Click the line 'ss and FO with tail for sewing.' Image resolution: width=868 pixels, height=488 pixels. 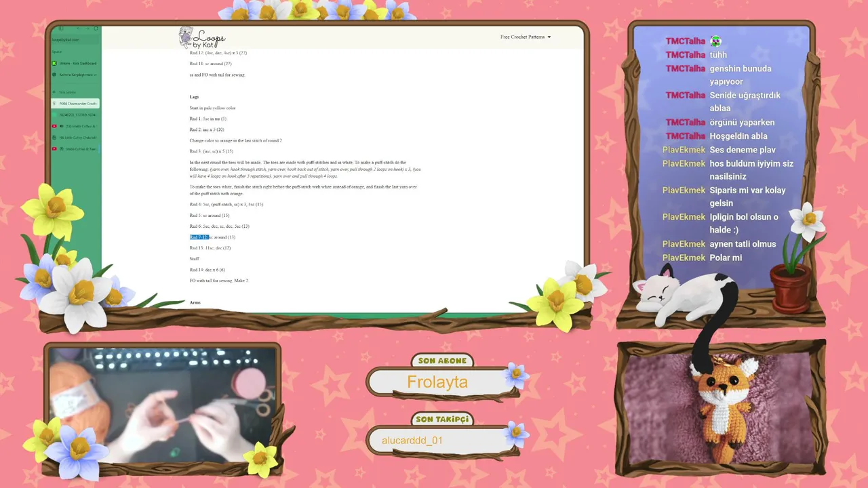click(217, 75)
